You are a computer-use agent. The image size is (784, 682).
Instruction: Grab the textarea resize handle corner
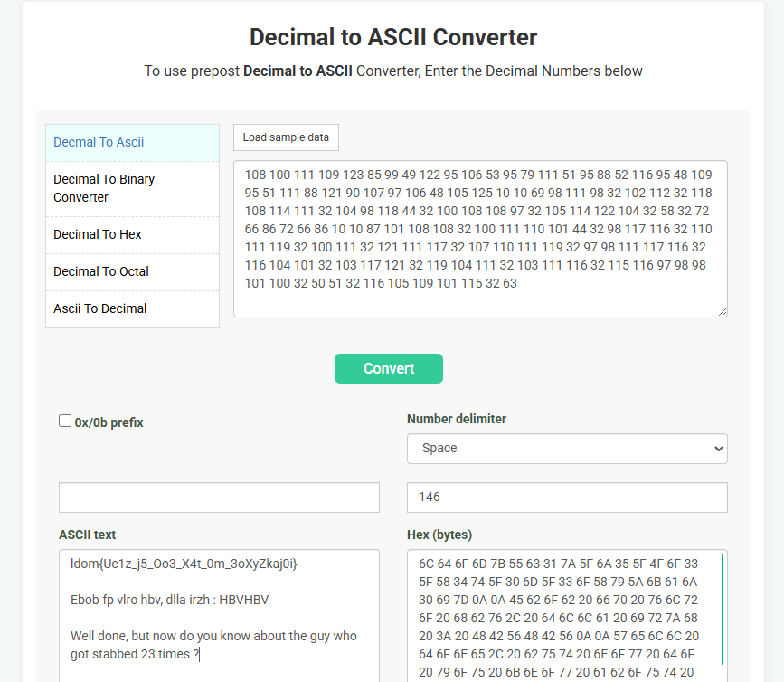click(722, 311)
